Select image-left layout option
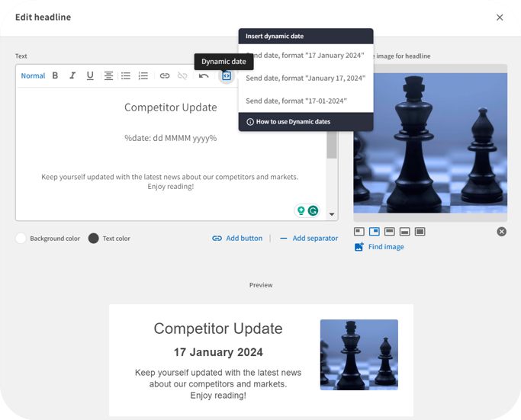Screen dimensions: 521x420 [x=359, y=232]
